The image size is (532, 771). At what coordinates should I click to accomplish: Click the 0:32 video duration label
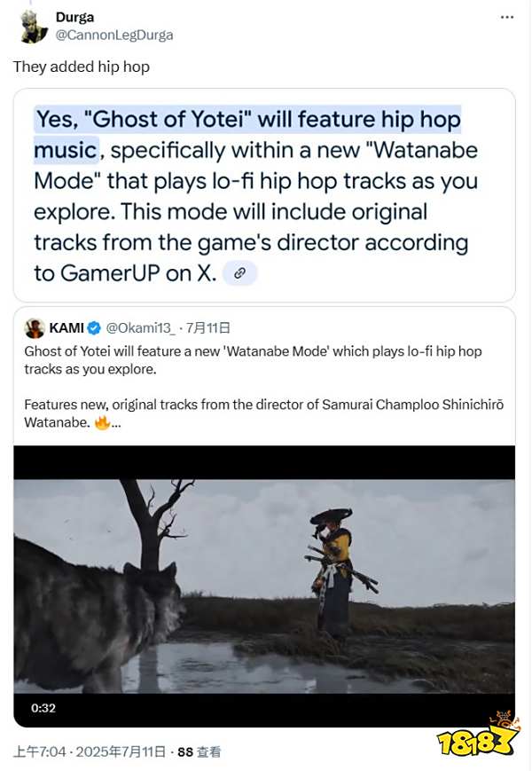click(43, 708)
